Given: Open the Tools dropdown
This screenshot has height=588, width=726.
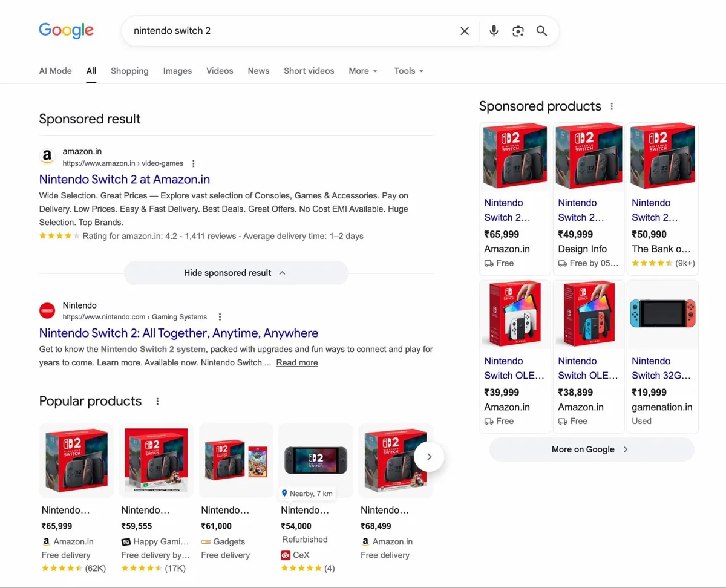Looking at the screenshot, I should click(409, 71).
